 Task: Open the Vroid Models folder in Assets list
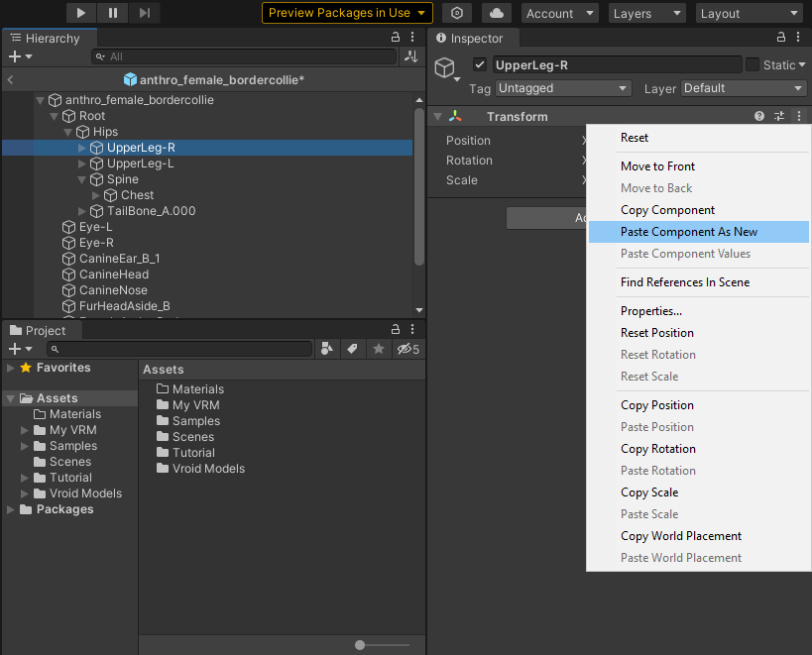coord(201,469)
